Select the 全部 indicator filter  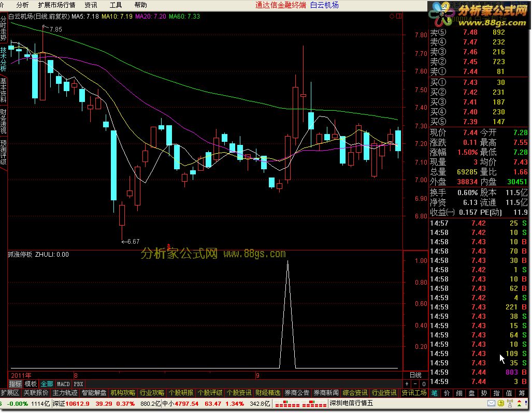47,384
